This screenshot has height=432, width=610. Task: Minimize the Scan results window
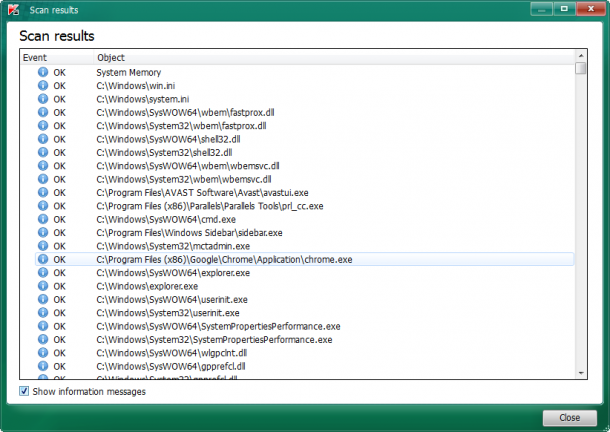click(x=541, y=9)
